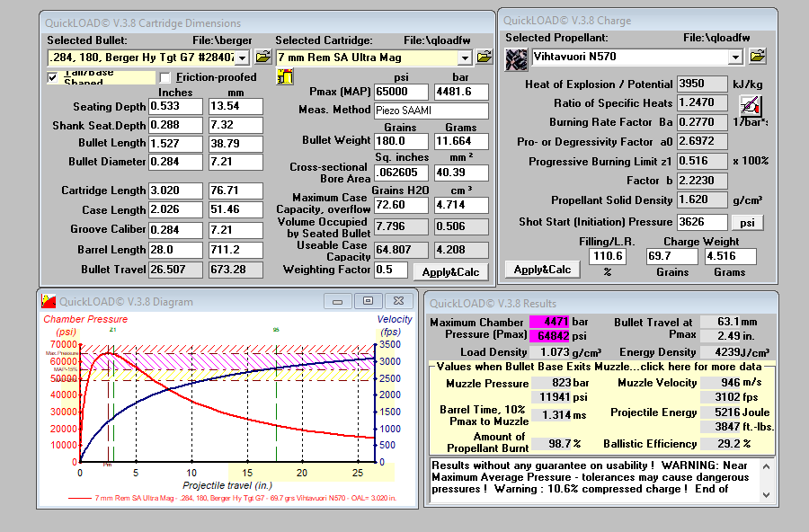Click the pen edit icon beside Specific Heats
The width and height of the screenshot is (809, 532).
751,104
